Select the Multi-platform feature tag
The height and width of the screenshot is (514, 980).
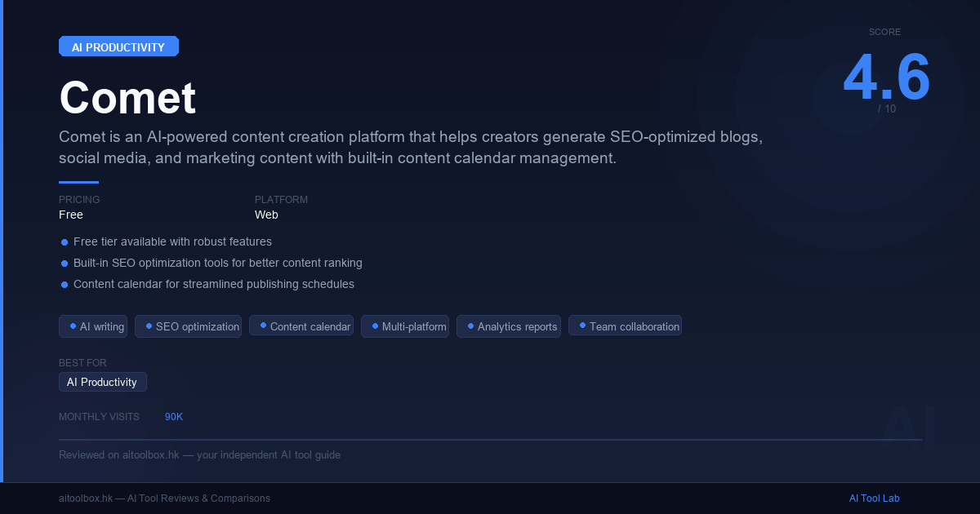pyautogui.click(x=405, y=326)
